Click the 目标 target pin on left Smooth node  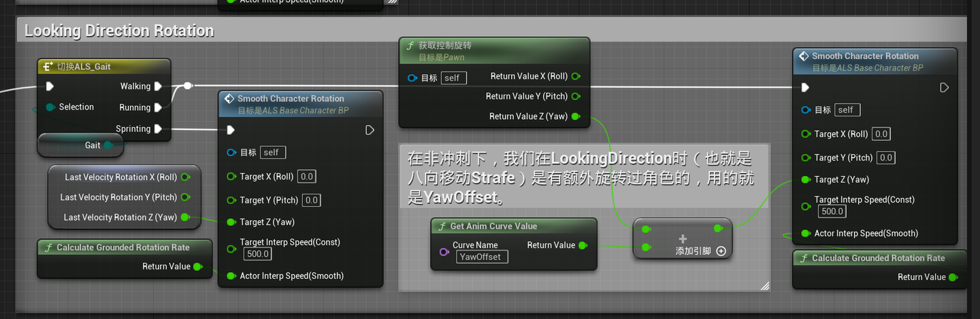click(x=231, y=152)
